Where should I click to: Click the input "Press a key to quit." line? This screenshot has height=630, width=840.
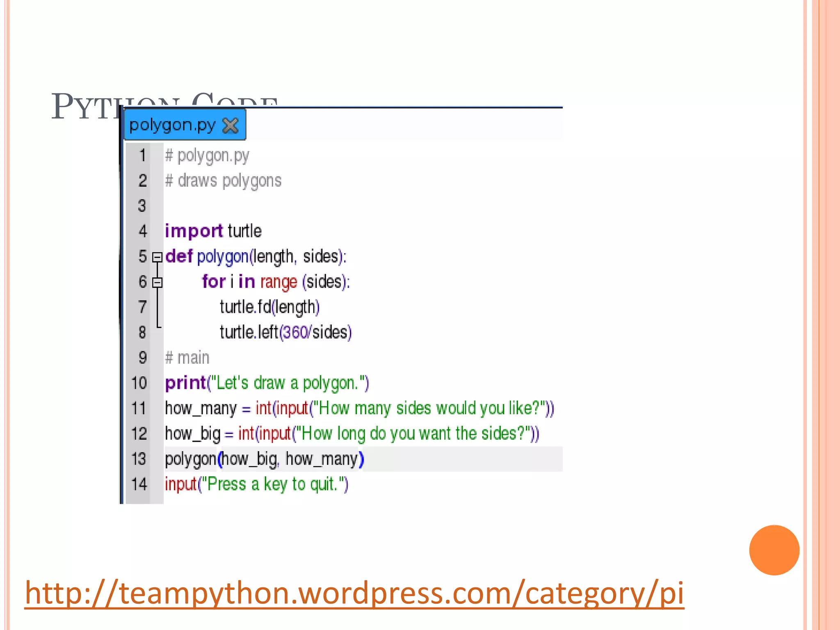[257, 485]
